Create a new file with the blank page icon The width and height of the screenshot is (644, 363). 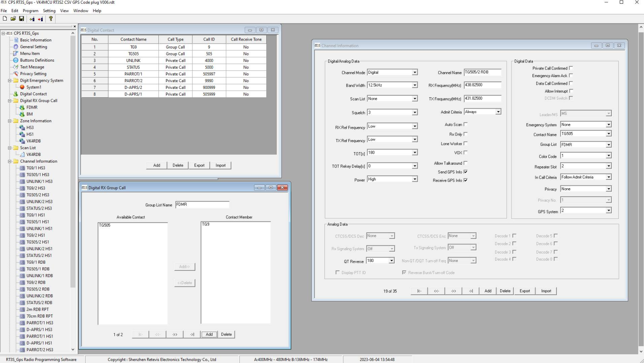coord(5,19)
